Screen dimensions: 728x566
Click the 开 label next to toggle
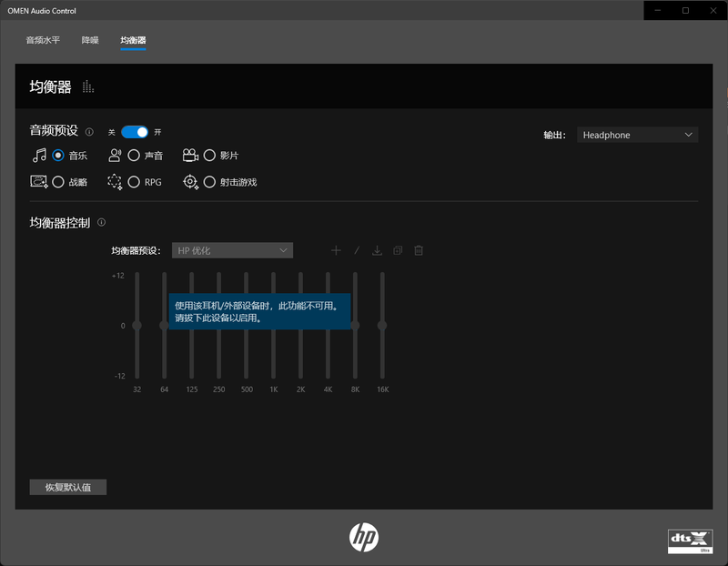[157, 132]
